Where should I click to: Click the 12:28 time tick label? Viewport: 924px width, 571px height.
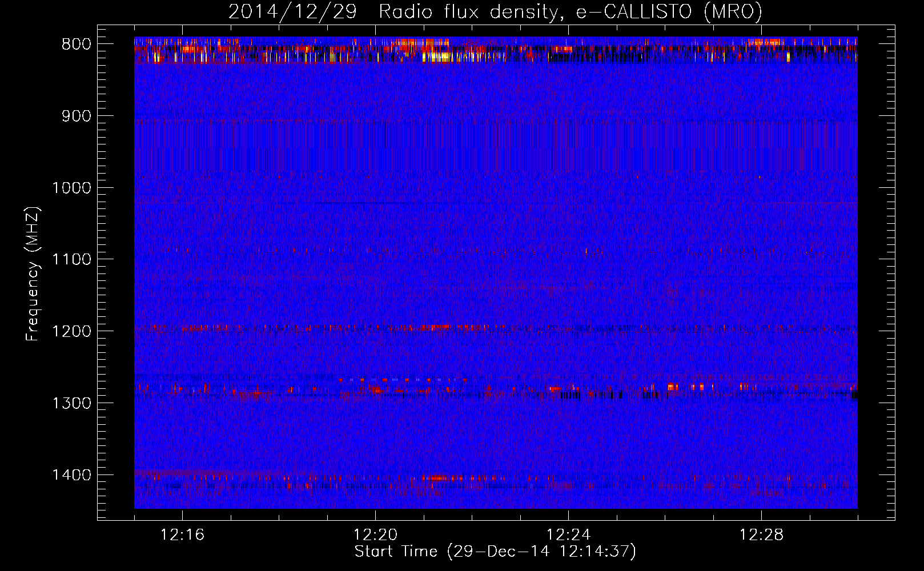coord(761,535)
